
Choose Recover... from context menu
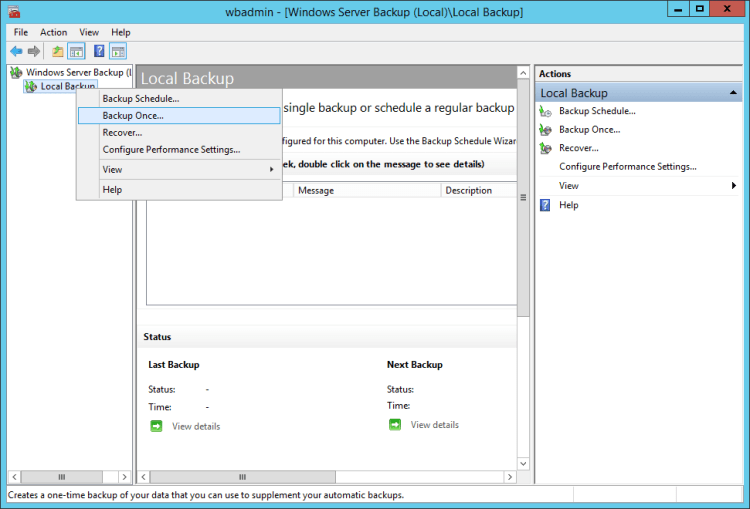pos(179,133)
